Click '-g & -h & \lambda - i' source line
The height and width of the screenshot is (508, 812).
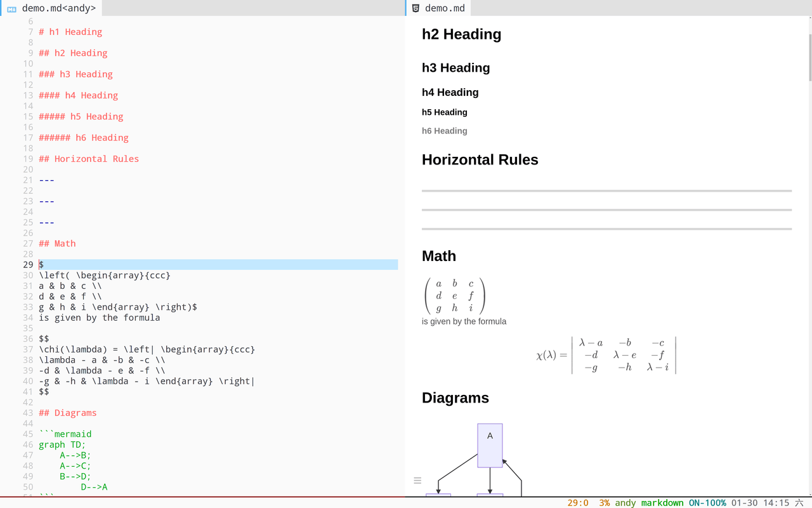coord(147,381)
